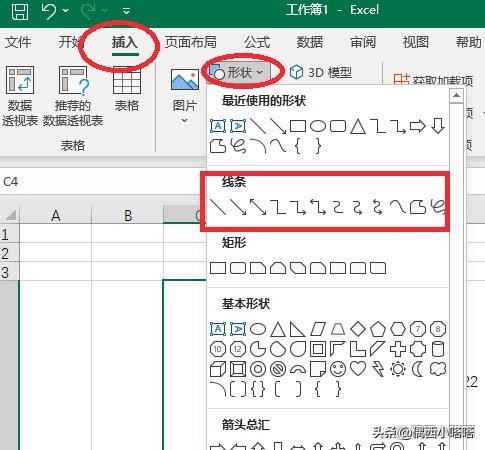Pick Down Arrow in recently used shapes

click(438, 126)
